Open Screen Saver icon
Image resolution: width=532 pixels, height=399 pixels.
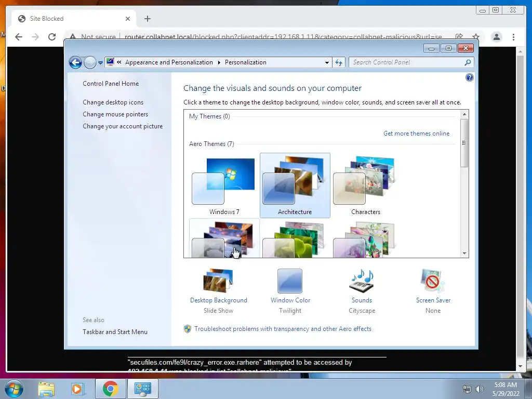click(433, 281)
